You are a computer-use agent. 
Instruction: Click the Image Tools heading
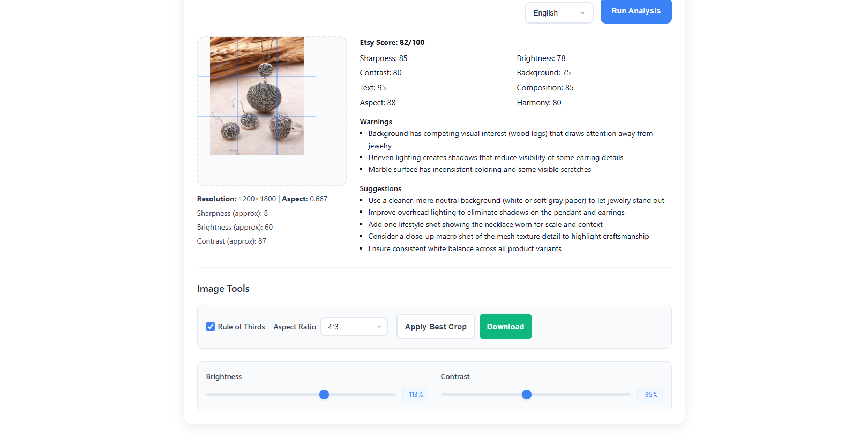tap(223, 289)
